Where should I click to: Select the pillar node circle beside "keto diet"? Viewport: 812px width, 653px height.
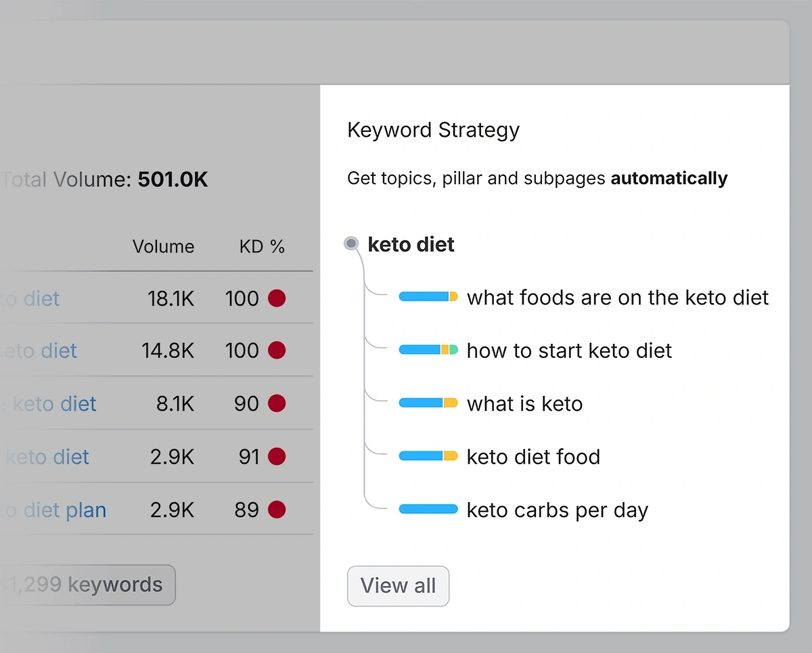[x=351, y=244]
